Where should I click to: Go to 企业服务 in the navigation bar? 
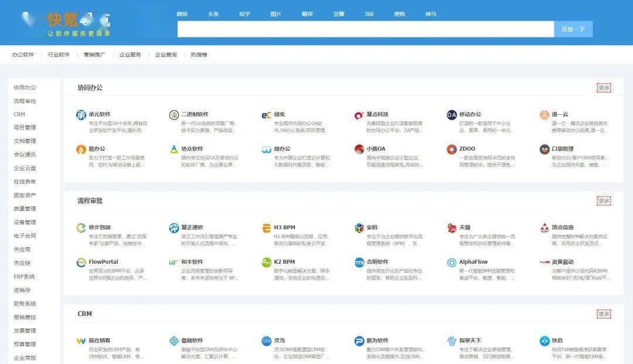pos(130,55)
